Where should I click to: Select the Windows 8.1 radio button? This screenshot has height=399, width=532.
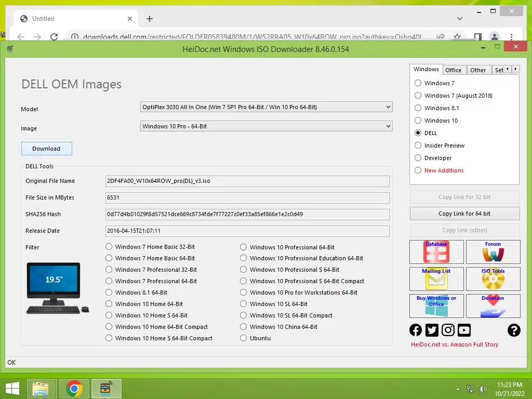(418, 108)
